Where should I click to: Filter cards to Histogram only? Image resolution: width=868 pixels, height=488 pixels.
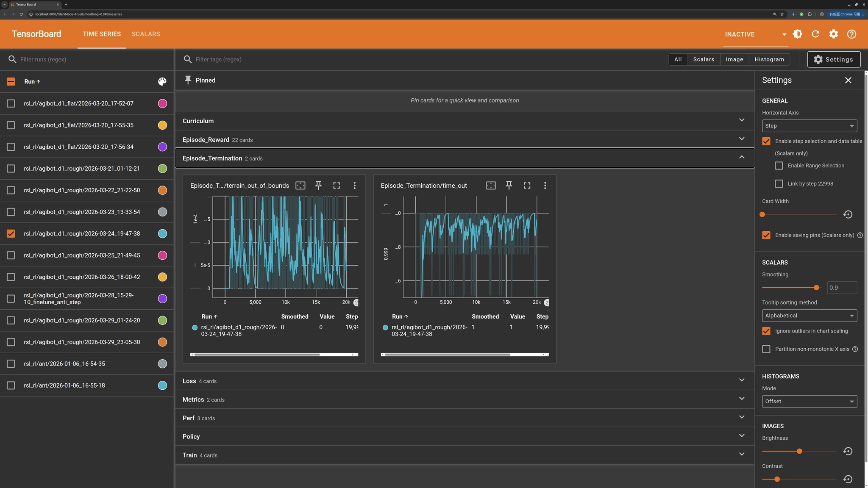pos(769,59)
